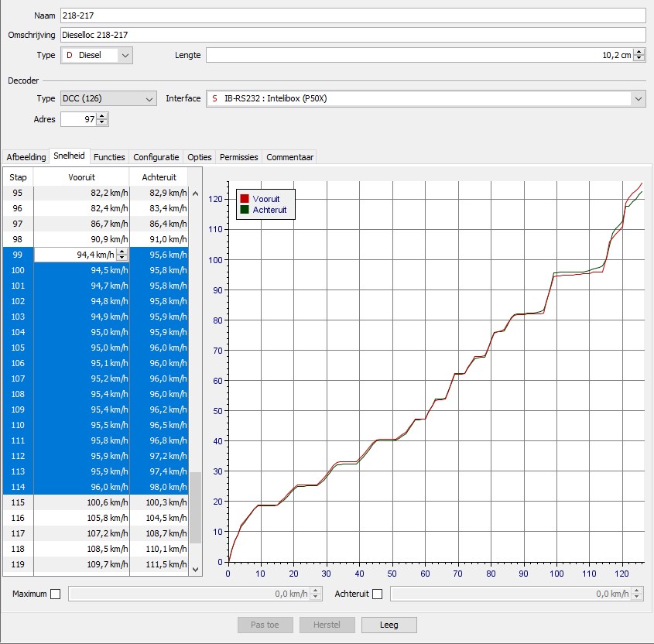Select step 98 row
Screen dimensions: 654x644
point(96,239)
